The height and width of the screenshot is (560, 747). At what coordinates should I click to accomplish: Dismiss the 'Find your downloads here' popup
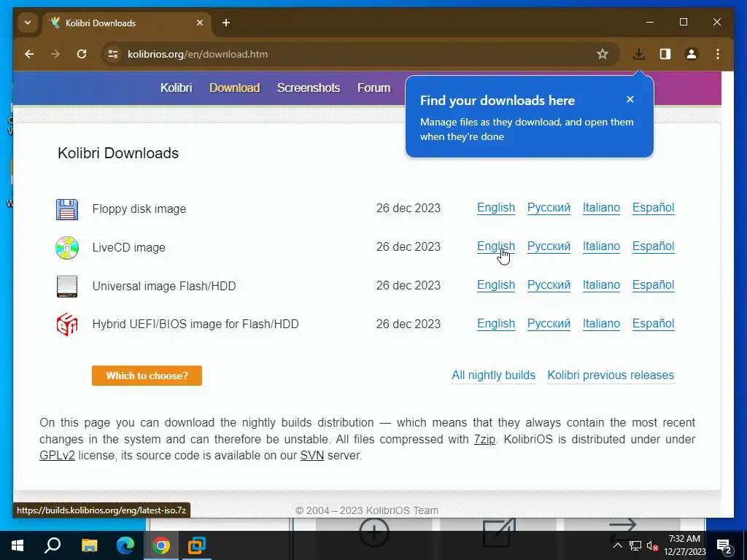pyautogui.click(x=630, y=99)
